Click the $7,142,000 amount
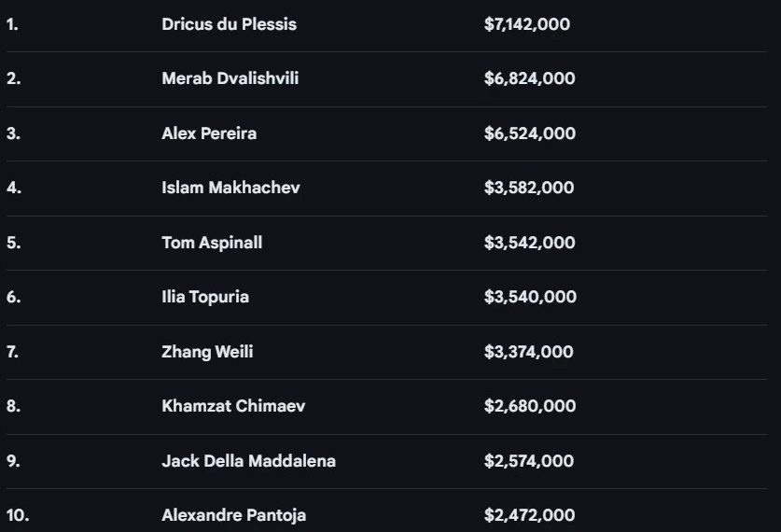 pos(527,24)
